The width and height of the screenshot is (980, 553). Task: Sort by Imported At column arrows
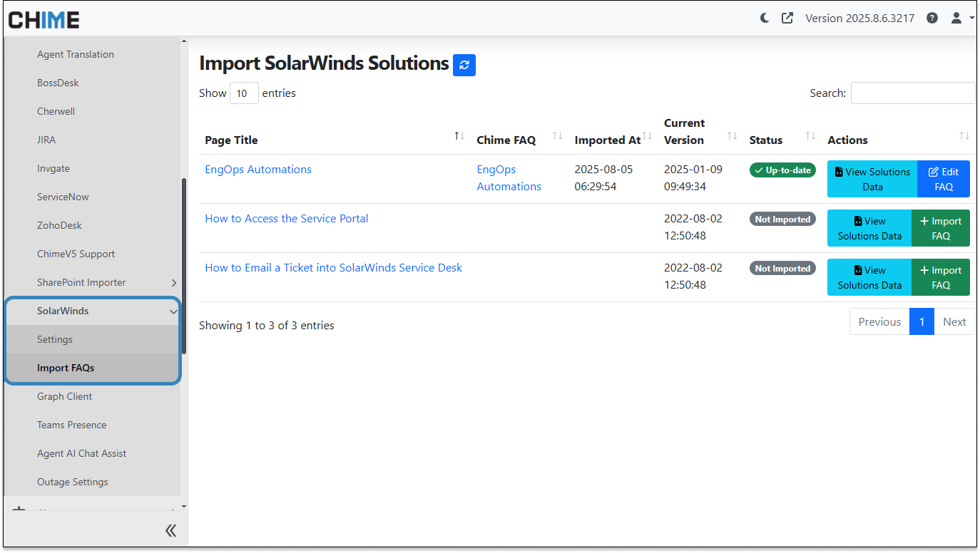click(x=648, y=135)
